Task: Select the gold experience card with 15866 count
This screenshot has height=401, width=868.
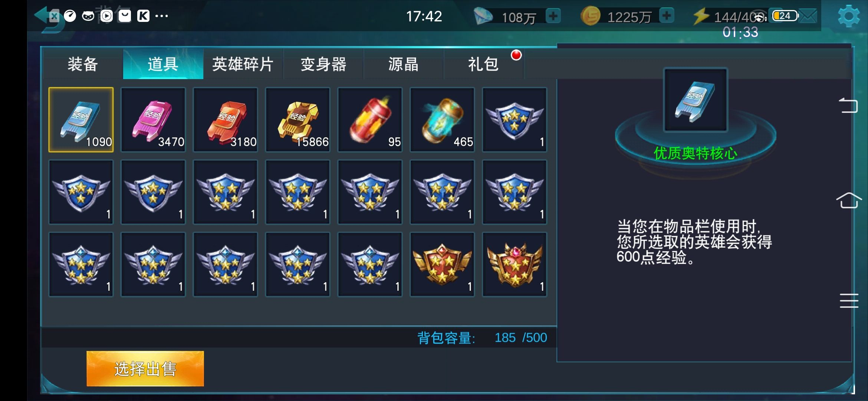Action: point(298,120)
